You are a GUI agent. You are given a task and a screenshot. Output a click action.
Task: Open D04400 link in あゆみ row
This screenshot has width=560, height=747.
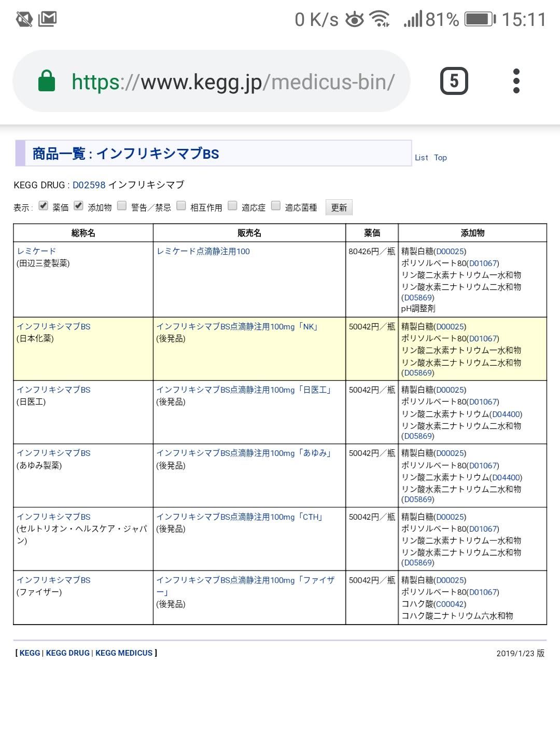507,477
